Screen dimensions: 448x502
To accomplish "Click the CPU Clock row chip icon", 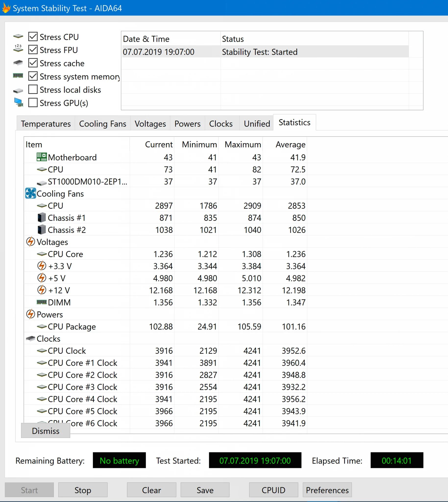I will point(42,351).
